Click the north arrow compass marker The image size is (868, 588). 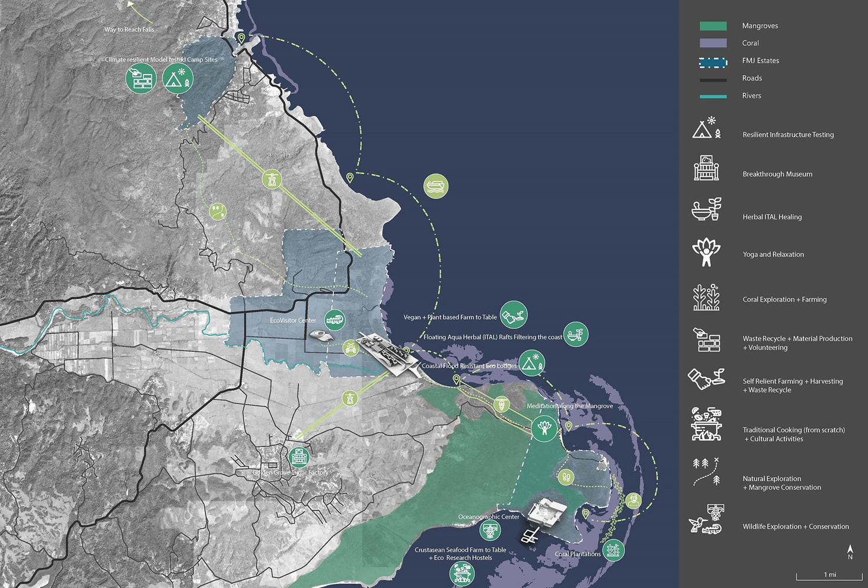(850, 552)
